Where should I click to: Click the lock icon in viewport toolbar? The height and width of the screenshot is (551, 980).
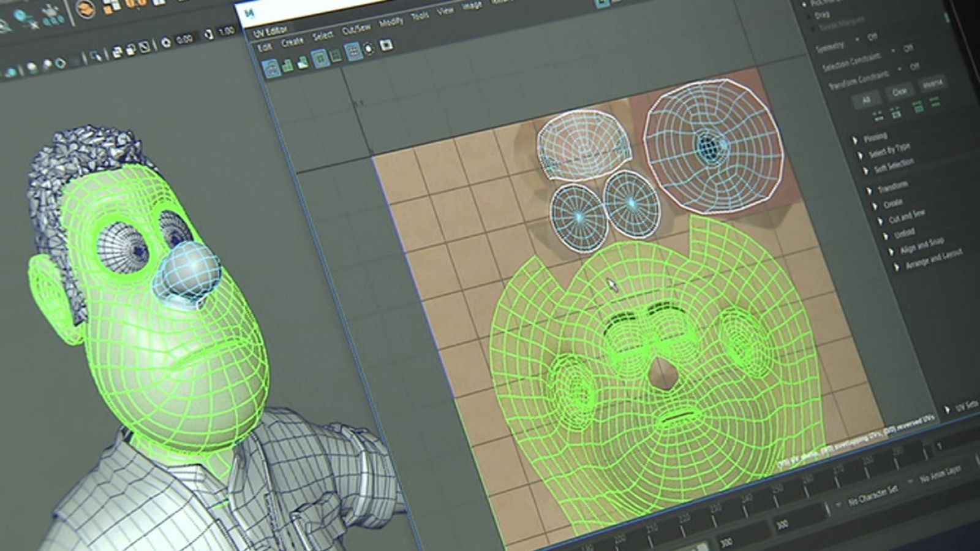130,50
